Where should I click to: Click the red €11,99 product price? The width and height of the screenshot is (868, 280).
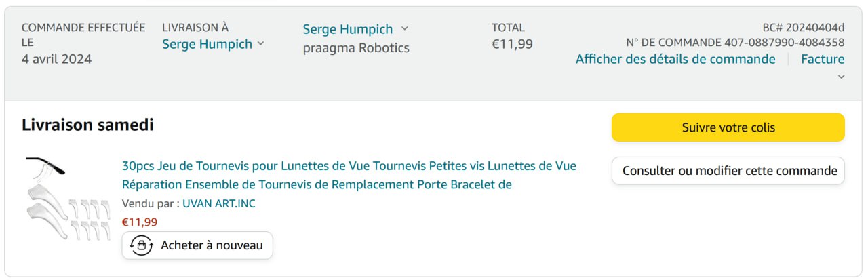tap(140, 222)
